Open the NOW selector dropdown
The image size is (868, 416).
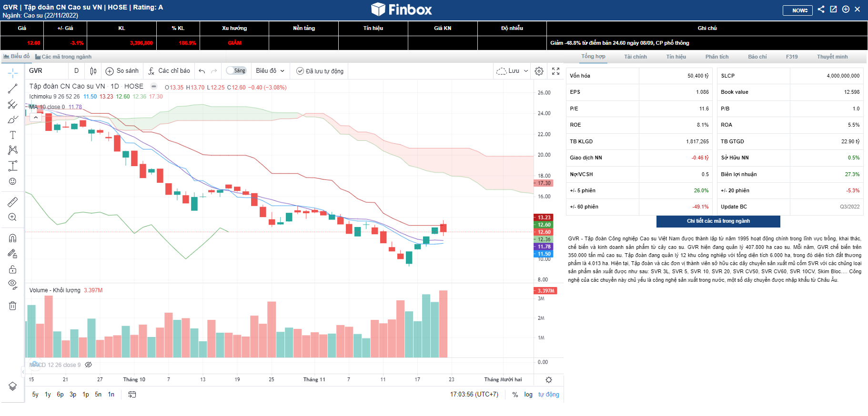click(x=797, y=10)
